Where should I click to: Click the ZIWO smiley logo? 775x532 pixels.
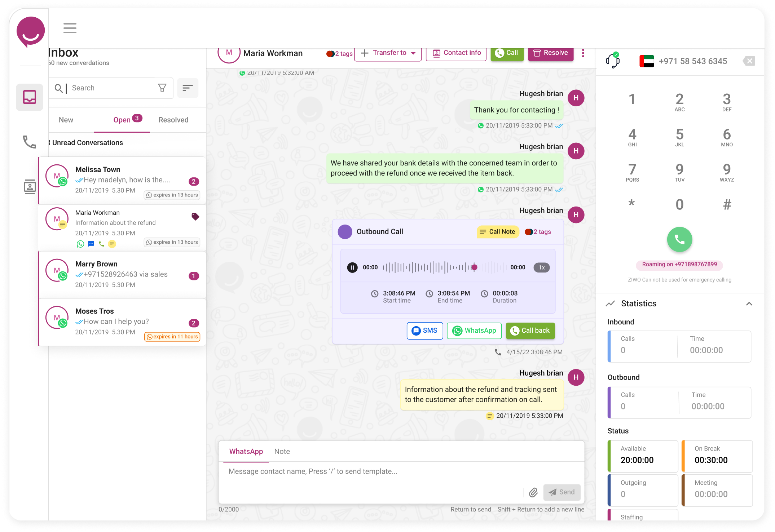coord(30,32)
